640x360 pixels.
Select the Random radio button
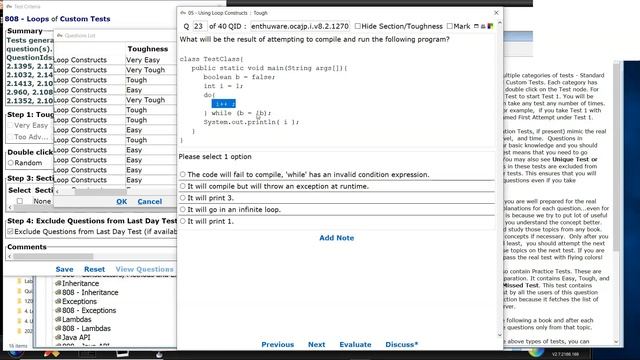(11, 163)
